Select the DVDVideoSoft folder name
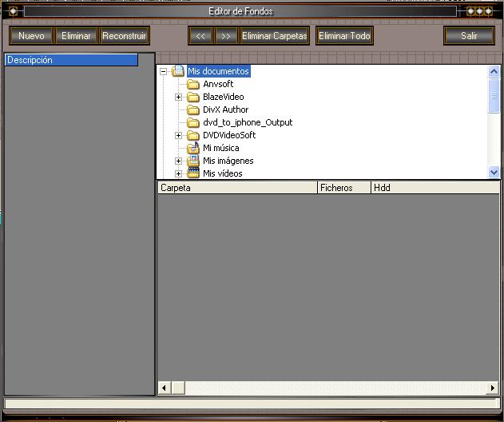This screenshot has width=504, height=422. click(x=229, y=135)
